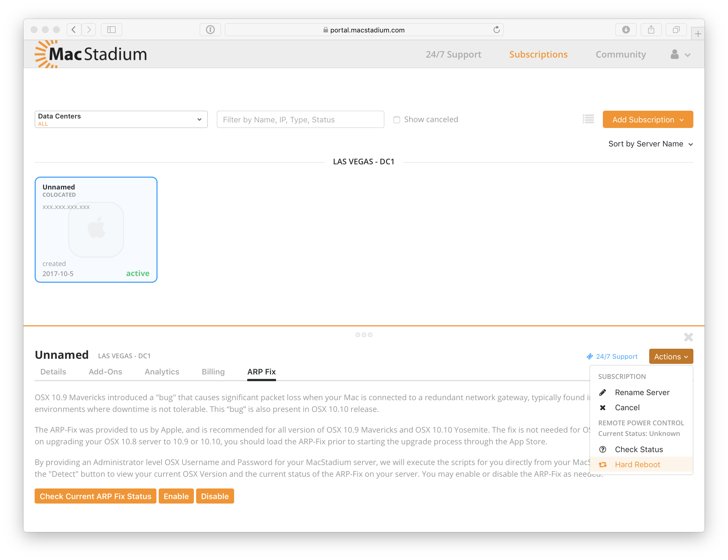Click the xxx.xxx.xxx.xxx IP address text
The width and height of the screenshot is (728, 560).
[x=66, y=207]
